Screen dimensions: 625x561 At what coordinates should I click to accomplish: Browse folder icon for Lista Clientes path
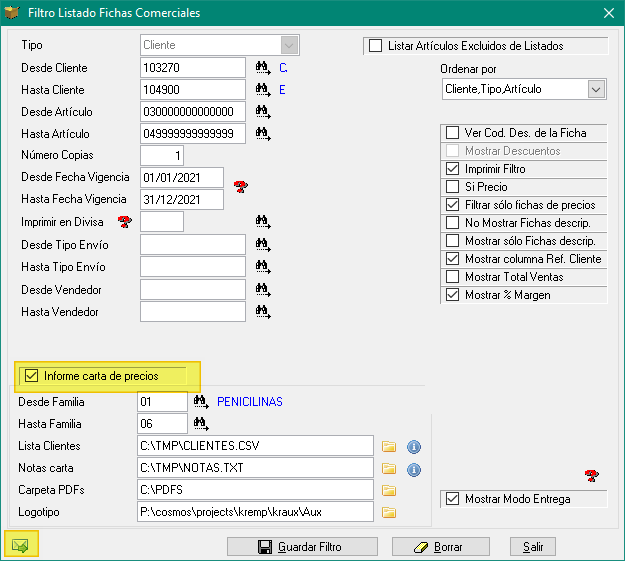pos(389,446)
